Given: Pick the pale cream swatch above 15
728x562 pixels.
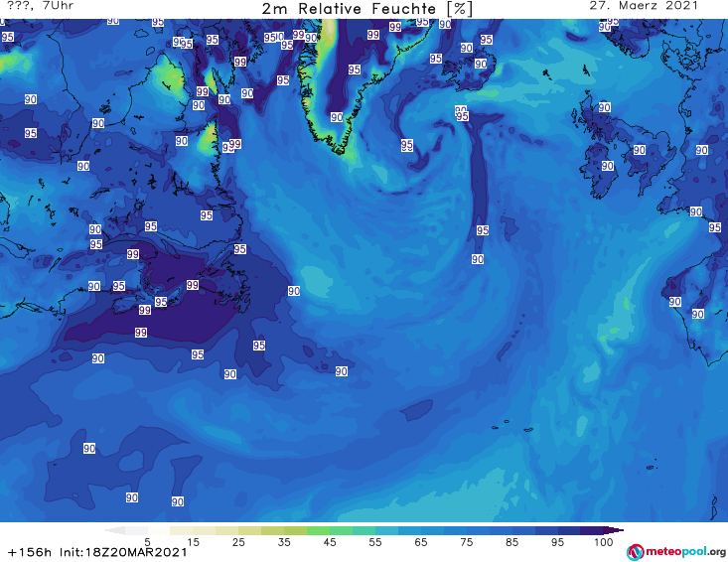Looking at the screenshot, I should point(182,530).
